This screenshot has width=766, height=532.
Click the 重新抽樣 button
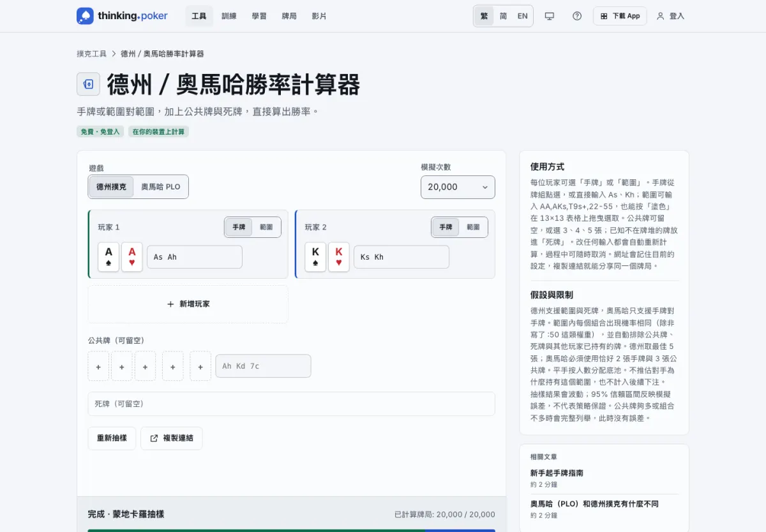[x=112, y=438]
